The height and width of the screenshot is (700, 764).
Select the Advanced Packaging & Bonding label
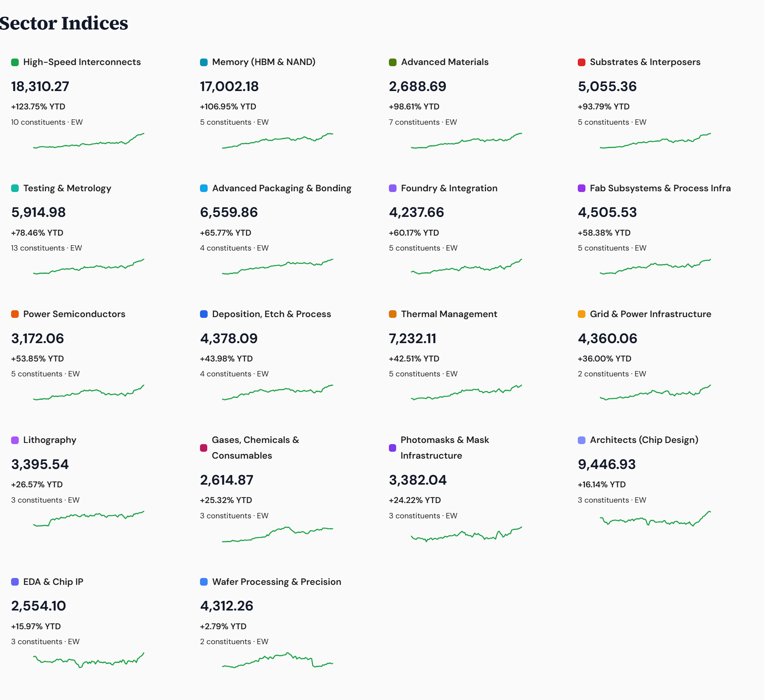(x=282, y=188)
